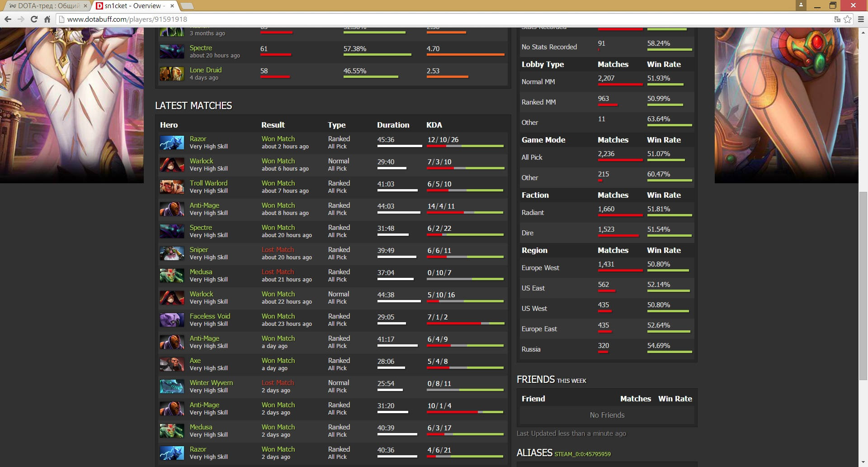Click the Axe hero thumbnail
Screen dimensions: 868x467
172,364
